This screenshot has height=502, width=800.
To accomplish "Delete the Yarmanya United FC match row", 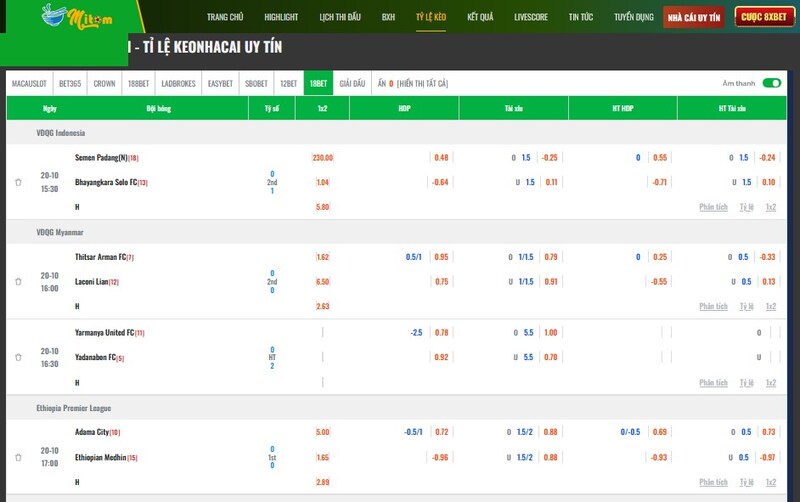I will click(x=18, y=357).
